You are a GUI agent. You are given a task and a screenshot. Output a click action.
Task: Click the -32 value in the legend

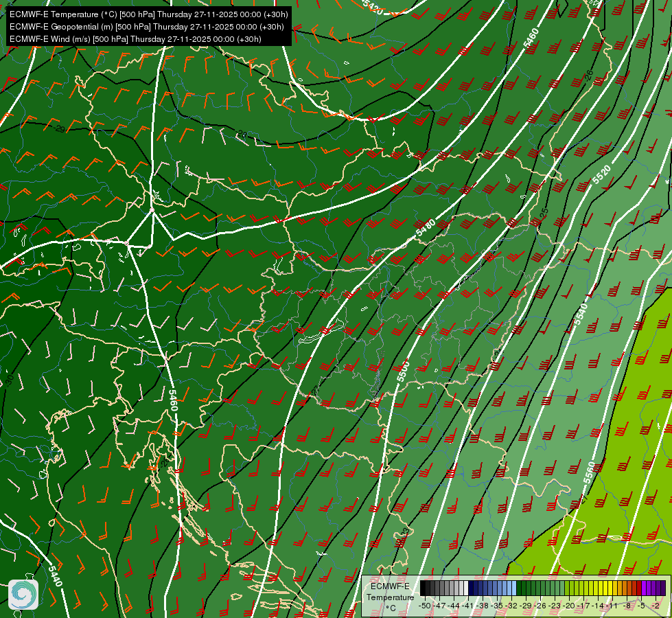pos(511,606)
